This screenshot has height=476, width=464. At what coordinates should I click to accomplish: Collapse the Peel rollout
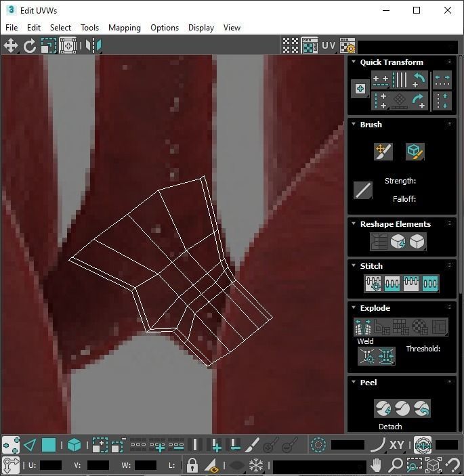[x=354, y=382]
